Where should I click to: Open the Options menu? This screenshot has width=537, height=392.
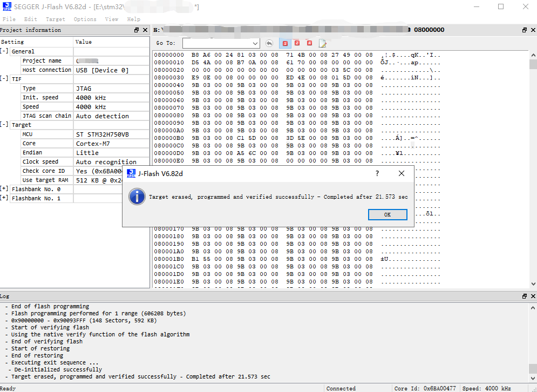coord(85,19)
